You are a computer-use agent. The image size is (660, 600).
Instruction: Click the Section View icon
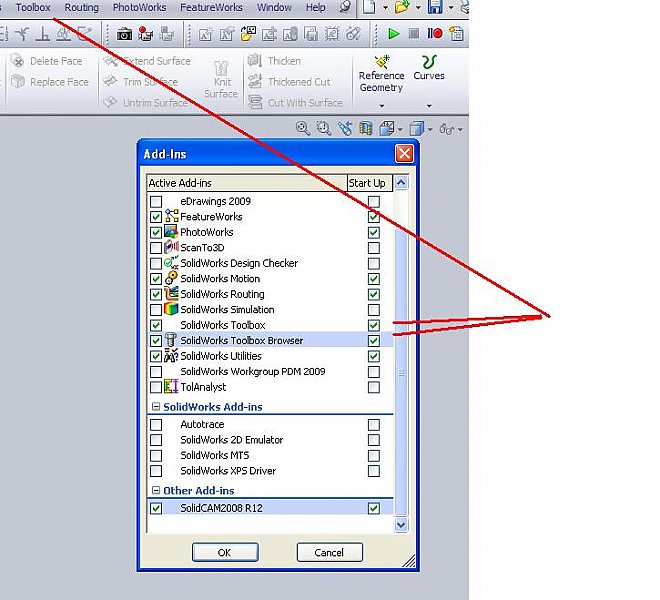[x=366, y=128]
